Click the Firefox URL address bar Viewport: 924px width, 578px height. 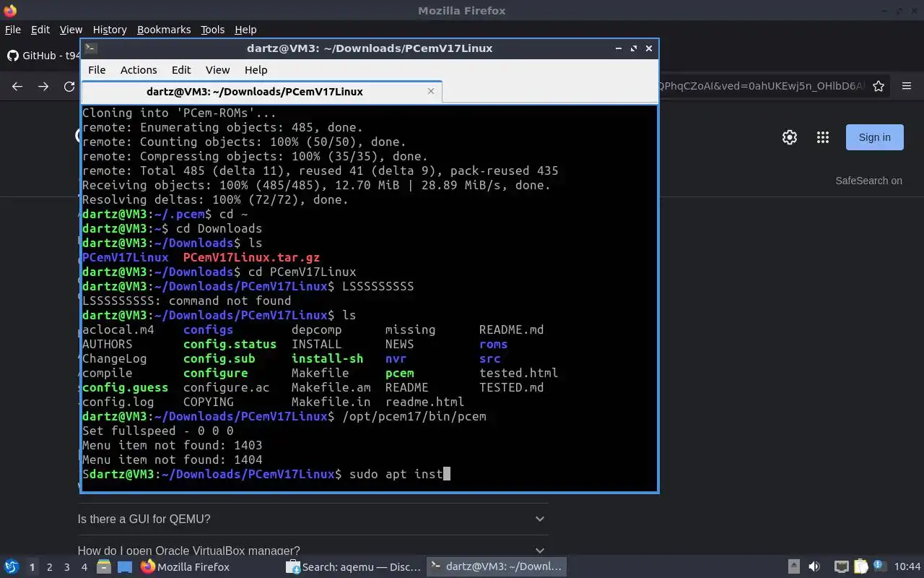point(761,86)
